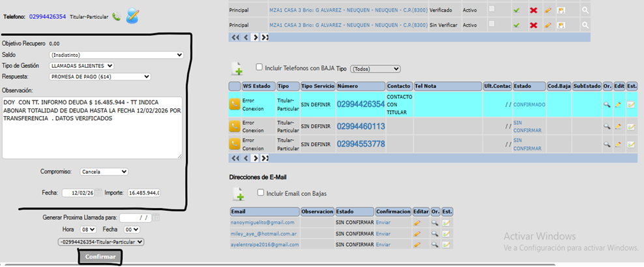Expand the Tipo de Gestión dropdown
The width and height of the screenshot is (644, 267).
(81, 66)
